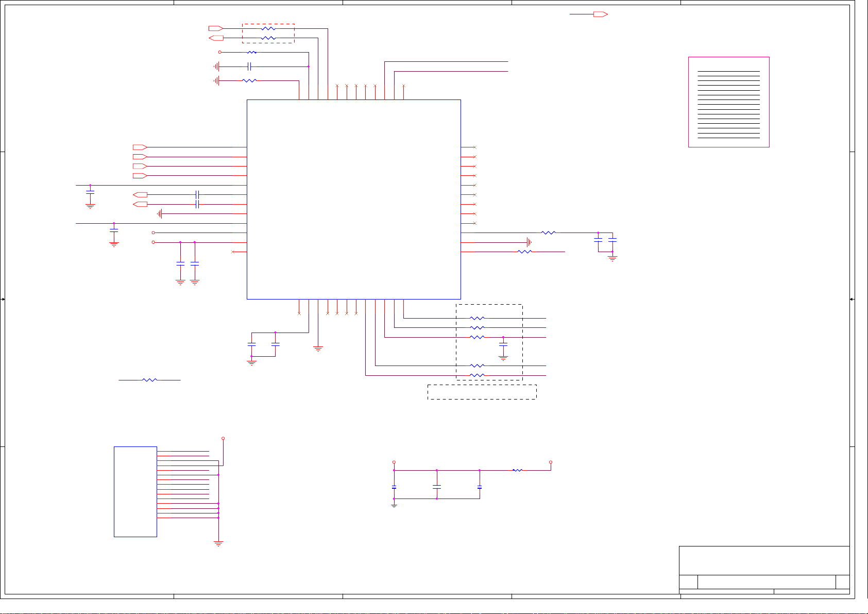Select the blue connector rectangle at bottom left
The image size is (868, 614).
pos(135,491)
